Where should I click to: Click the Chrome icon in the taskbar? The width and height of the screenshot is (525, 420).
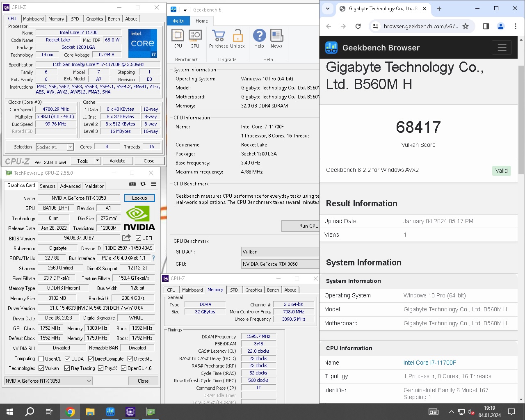click(x=70, y=412)
